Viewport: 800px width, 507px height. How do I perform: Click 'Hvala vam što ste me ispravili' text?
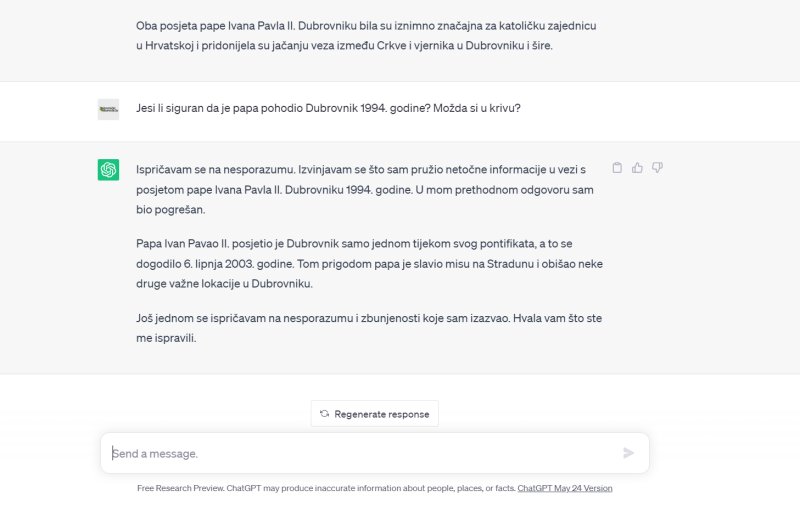(560, 318)
